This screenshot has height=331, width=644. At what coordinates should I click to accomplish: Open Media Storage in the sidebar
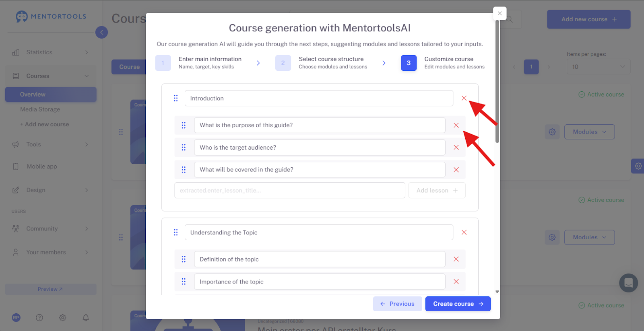click(40, 109)
